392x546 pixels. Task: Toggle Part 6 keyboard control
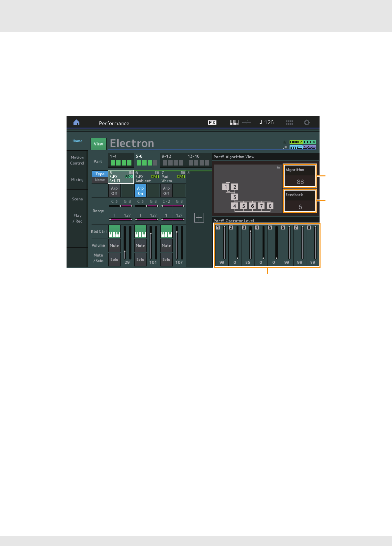point(141,231)
